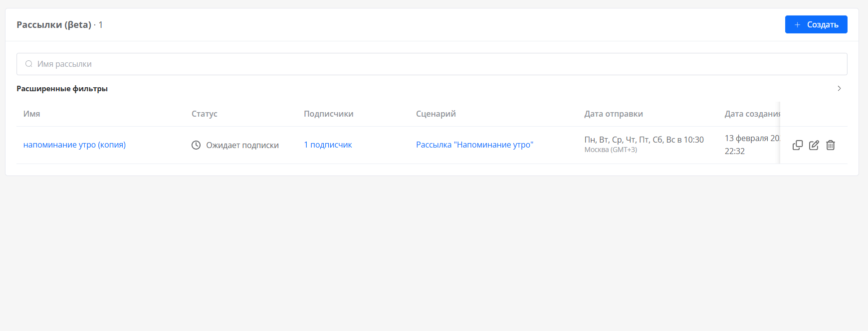Click the Создать button
Viewport: 868px width, 331px height.
point(816,24)
